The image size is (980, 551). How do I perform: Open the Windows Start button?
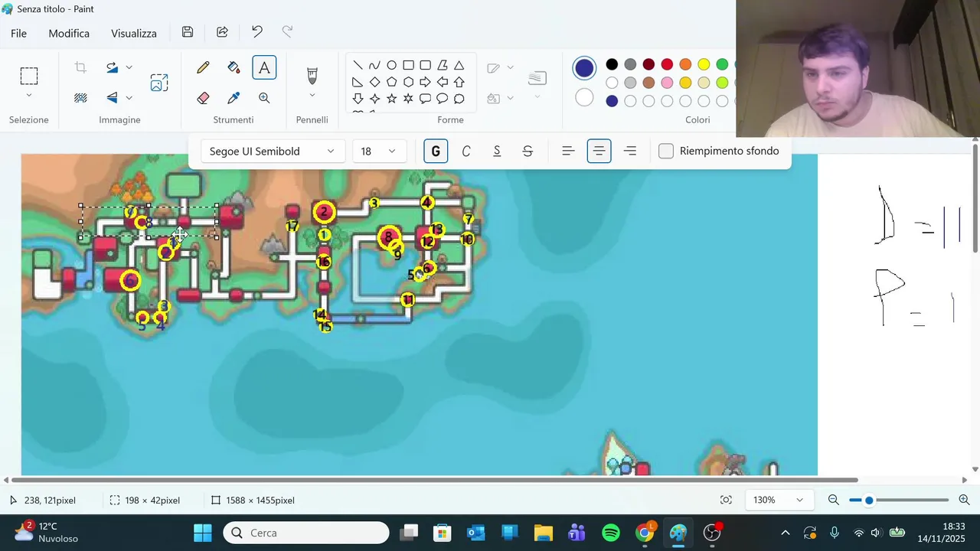[x=203, y=533]
